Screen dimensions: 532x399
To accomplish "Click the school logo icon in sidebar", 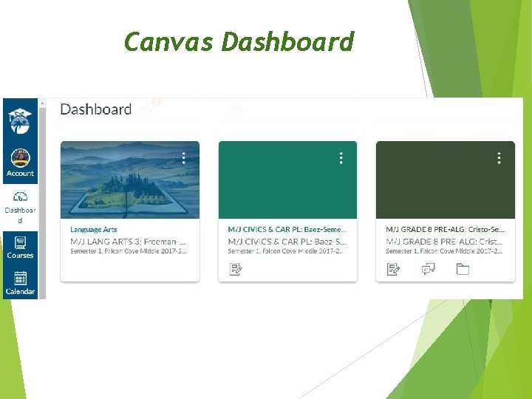I will pos(20,120).
